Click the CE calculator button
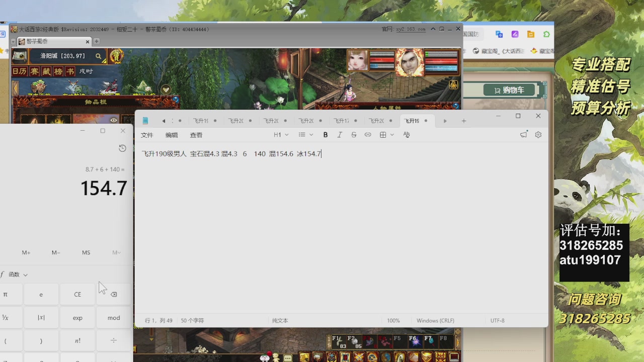 (x=77, y=294)
